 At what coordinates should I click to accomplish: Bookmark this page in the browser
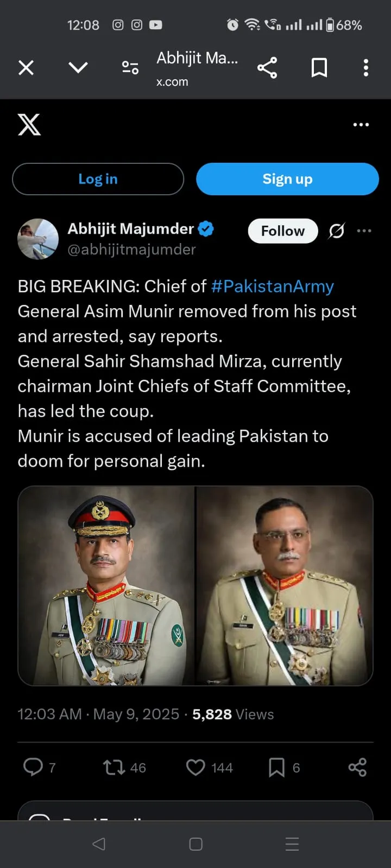coord(319,68)
